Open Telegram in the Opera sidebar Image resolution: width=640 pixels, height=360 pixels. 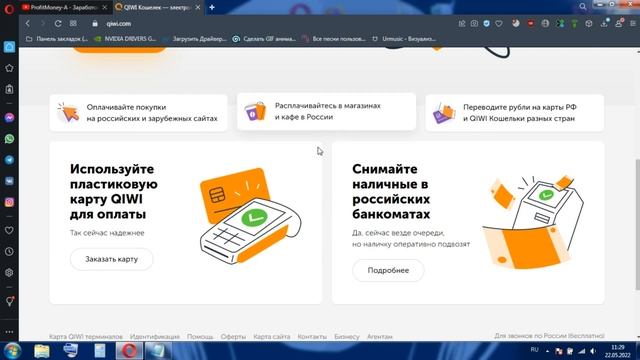click(9, 160)
